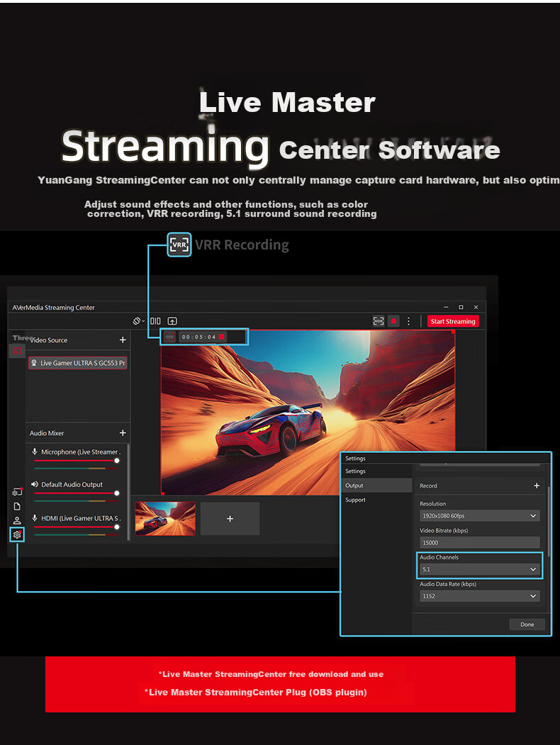This screenshot has width=560, height=745.
Task: Select the desert car scene thumbnail
Action: [x=165, y=519]
